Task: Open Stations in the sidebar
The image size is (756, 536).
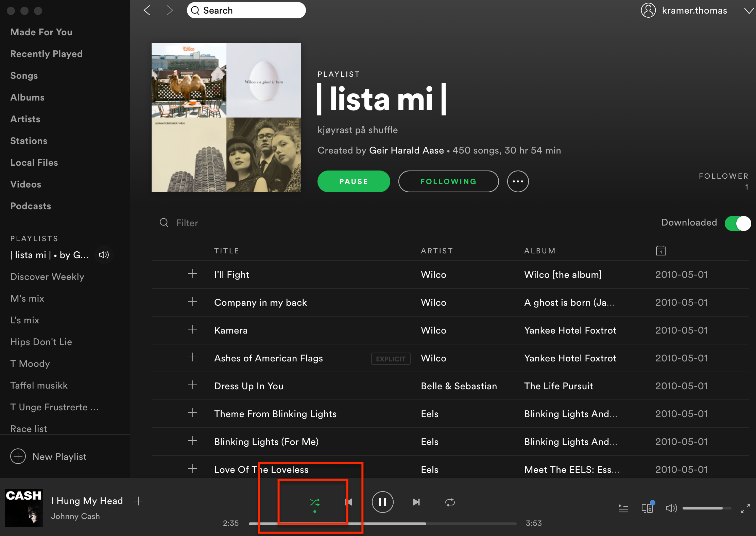Action: coord(29,141)
